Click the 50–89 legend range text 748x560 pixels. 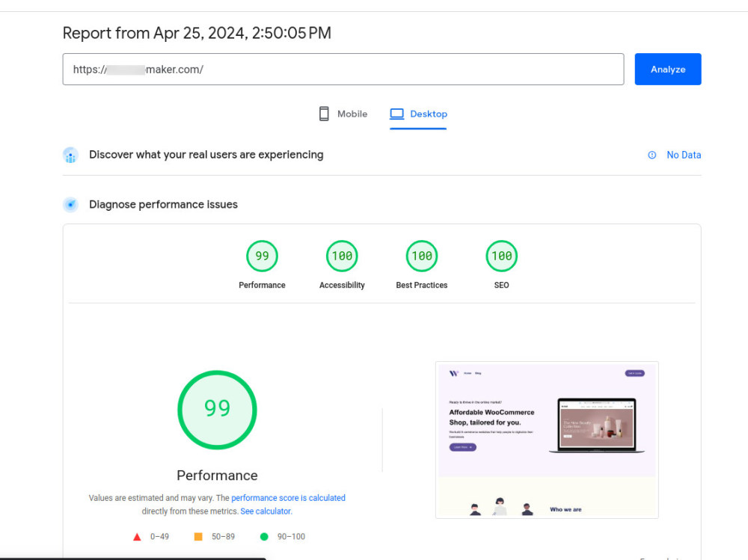point(223,537)
